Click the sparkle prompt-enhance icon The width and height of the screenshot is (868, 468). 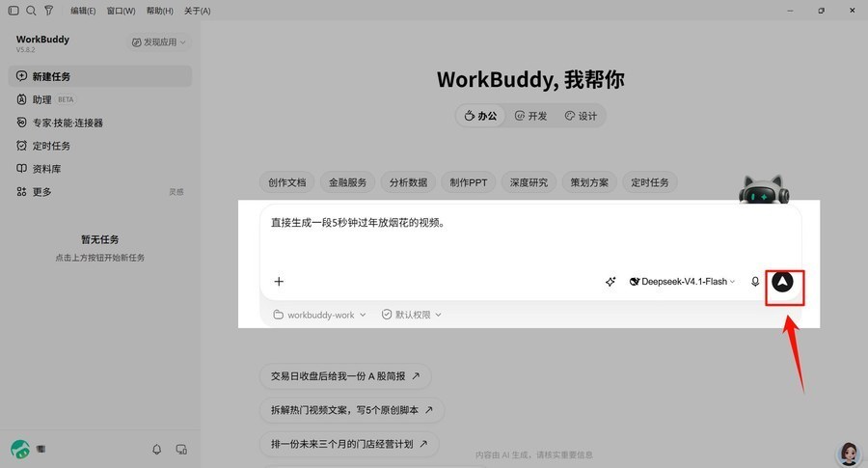click(x=610, y=282)
